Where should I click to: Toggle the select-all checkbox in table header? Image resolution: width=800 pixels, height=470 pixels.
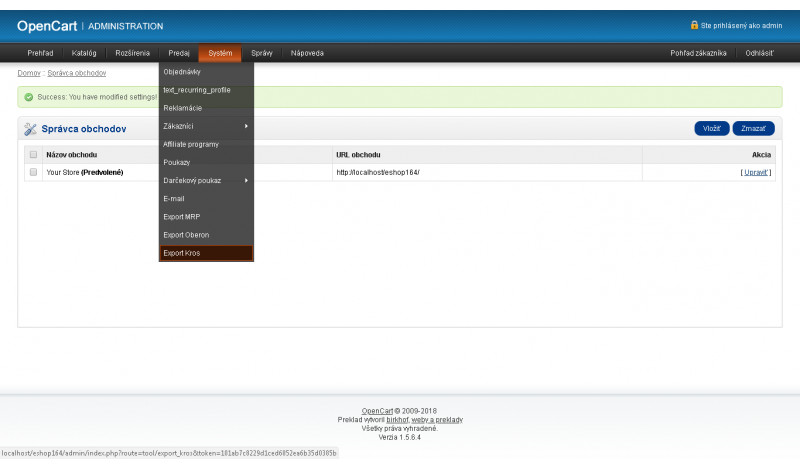click(33, 155)
